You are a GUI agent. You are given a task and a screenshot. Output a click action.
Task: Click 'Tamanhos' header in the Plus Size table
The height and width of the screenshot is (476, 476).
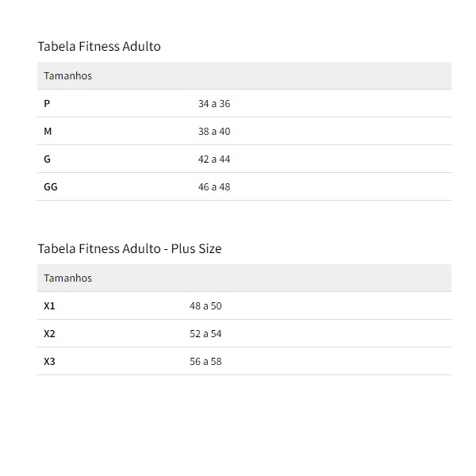(x=67, y=278)
